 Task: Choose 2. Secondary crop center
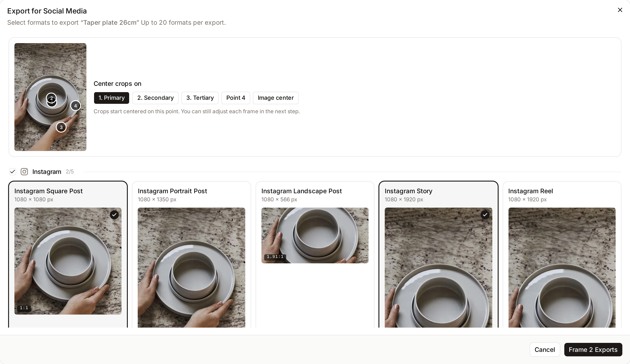click(x=155, y=98)
